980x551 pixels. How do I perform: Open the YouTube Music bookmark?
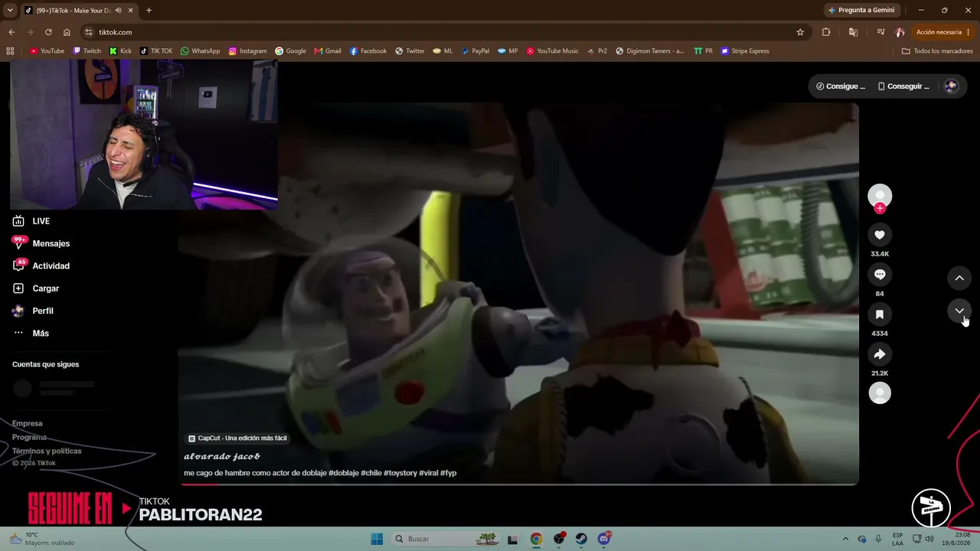pos(552,51)
